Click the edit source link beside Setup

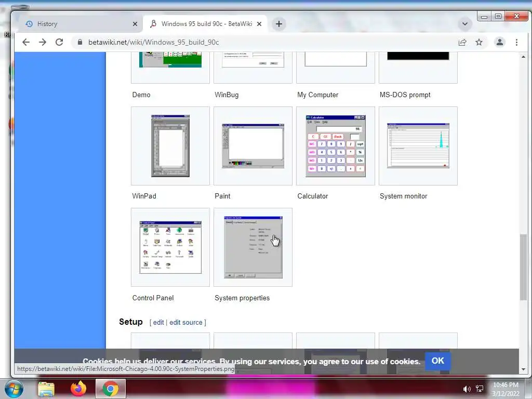pos(185,322)
